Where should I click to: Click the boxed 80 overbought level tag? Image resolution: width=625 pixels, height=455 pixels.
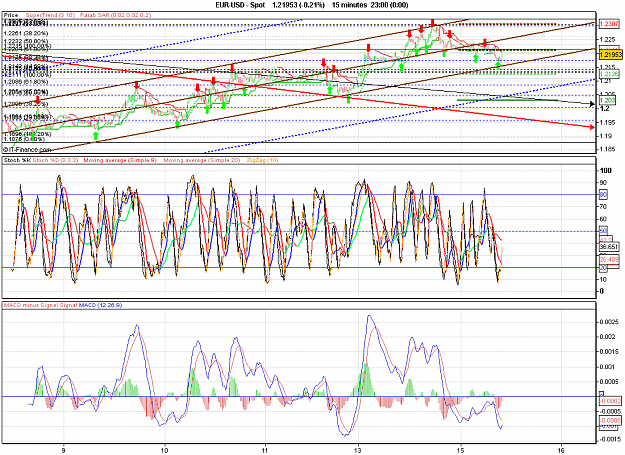(603, 195)
